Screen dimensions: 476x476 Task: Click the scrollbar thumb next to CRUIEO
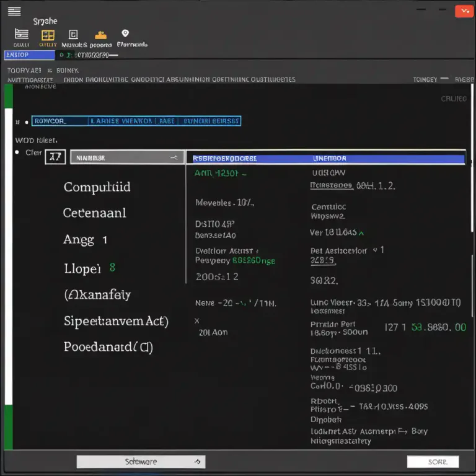click(472, 158)
